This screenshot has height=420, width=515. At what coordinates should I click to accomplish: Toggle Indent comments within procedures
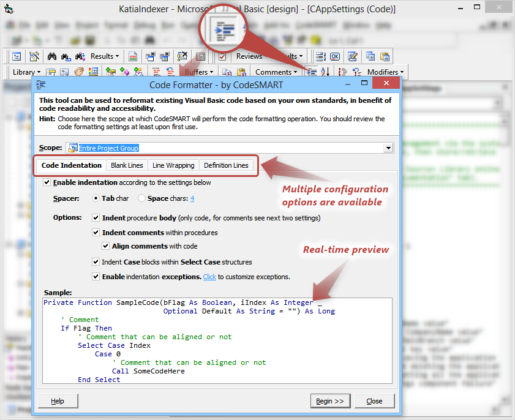pos(96,233)
